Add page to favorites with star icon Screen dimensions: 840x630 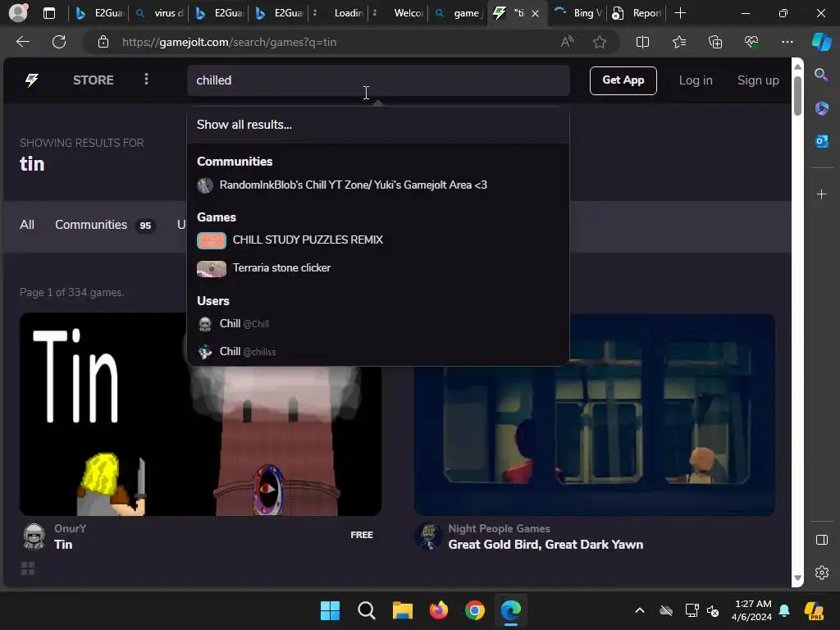tap(600, 42)
